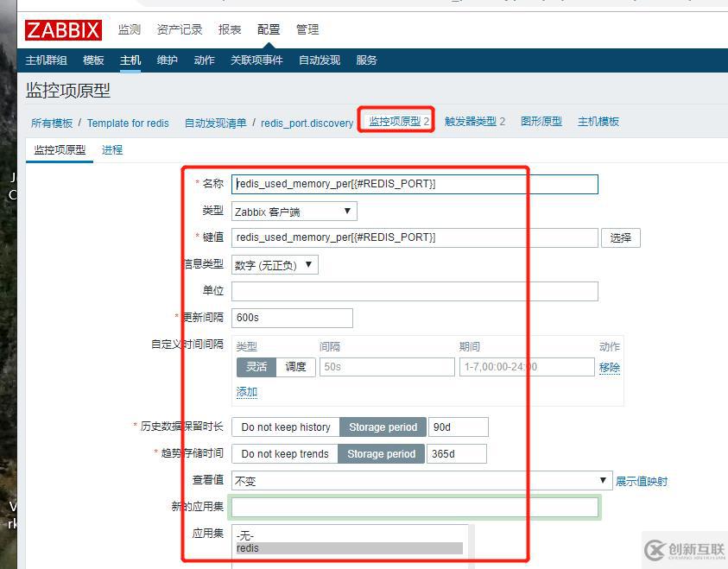Select 模板 in the navigation bar
The width and height of the screenshot is (728, 569).
[x=93, y=60]
